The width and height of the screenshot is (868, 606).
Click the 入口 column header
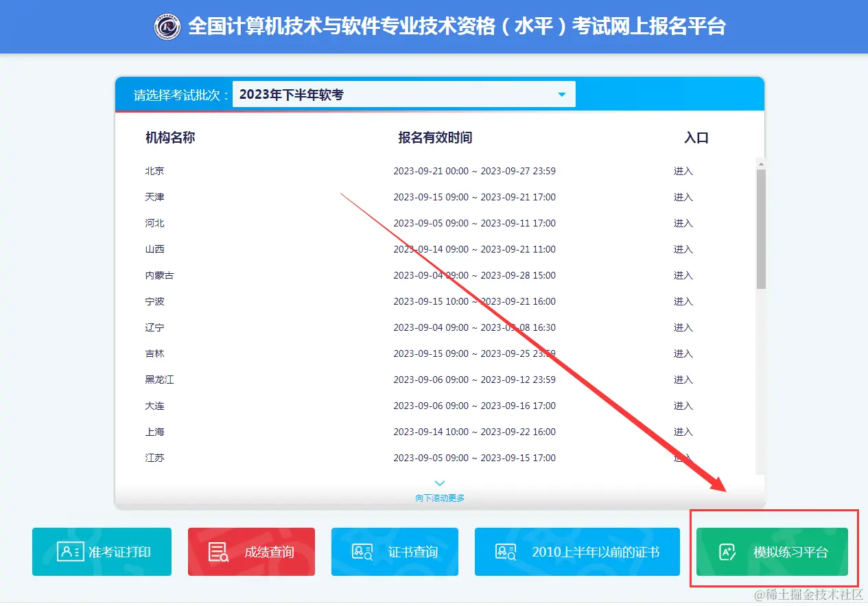pyautogui.click(x=696, y=137)
